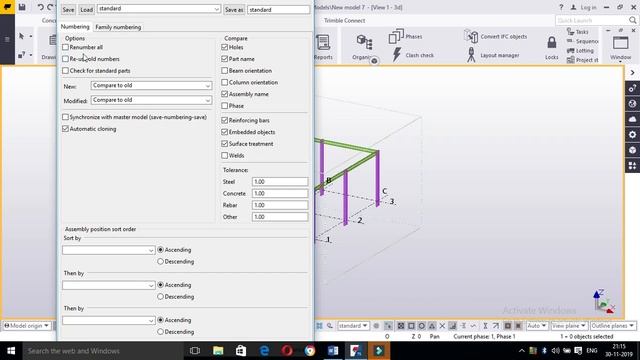Open the Modified 'Compare to old' dropdown
This screenshot has height=360, width=640.
click(151, 100)
